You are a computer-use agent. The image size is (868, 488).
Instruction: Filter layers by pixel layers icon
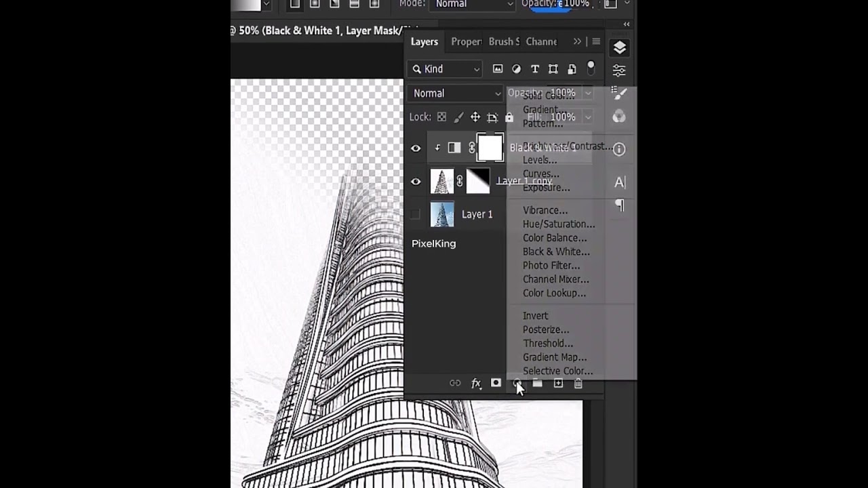498,69
